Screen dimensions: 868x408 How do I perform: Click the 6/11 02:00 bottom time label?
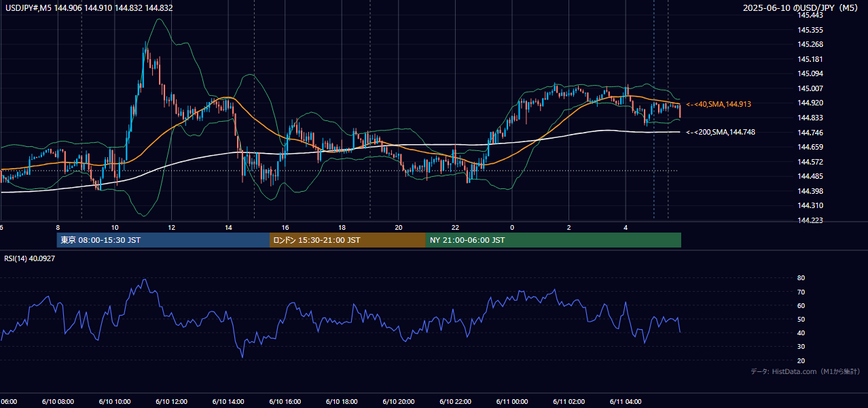coord(569,401)
